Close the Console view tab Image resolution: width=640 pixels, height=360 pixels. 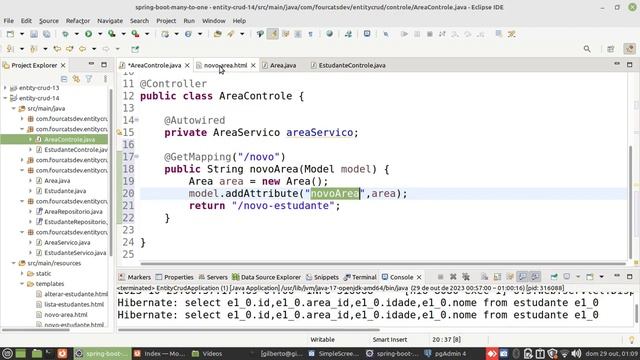[419, 277]
